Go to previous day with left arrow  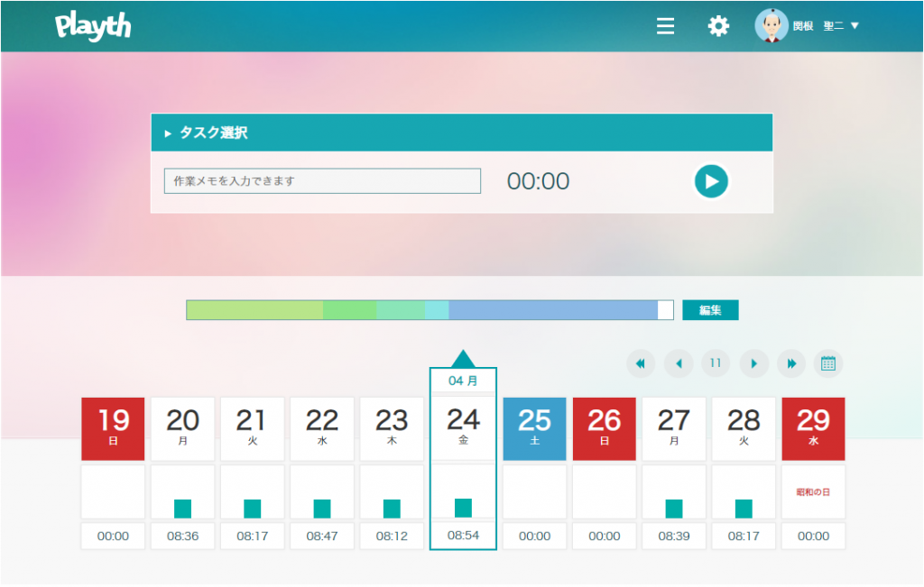pyautogui.click(x=679, y=363)
